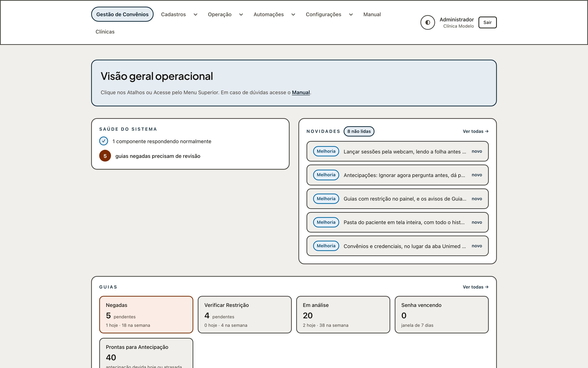This screenshot has height=368, width=588.
Task: Click the text 1 componente respondendo normalmente
Action: [162, 141]
